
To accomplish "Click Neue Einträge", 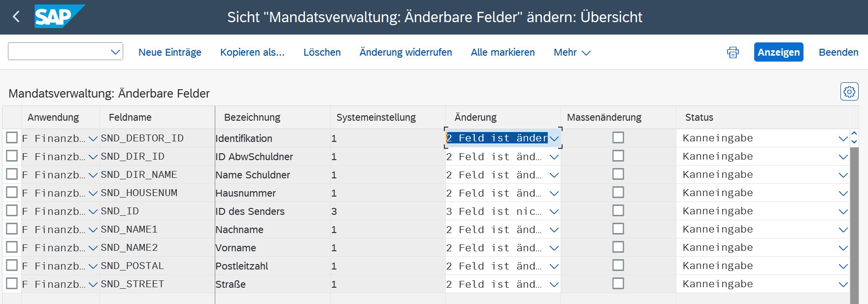I will coord(170,52).
